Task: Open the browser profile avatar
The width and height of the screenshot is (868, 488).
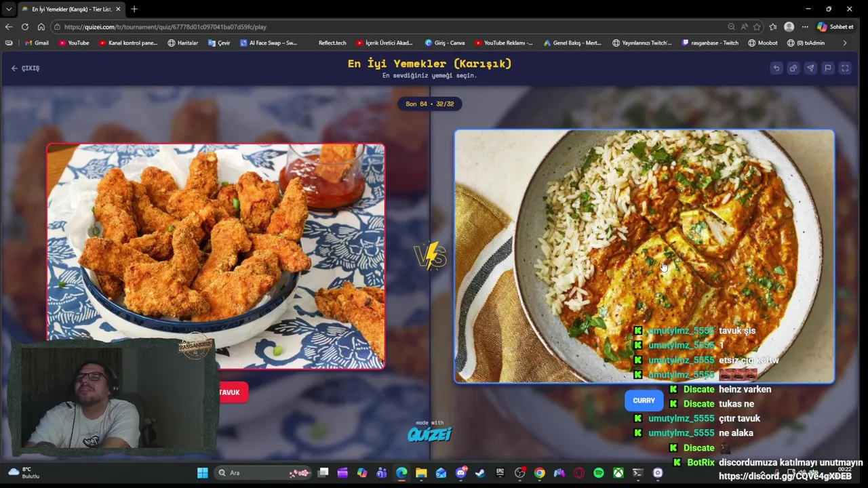Action: click(789, 26)
